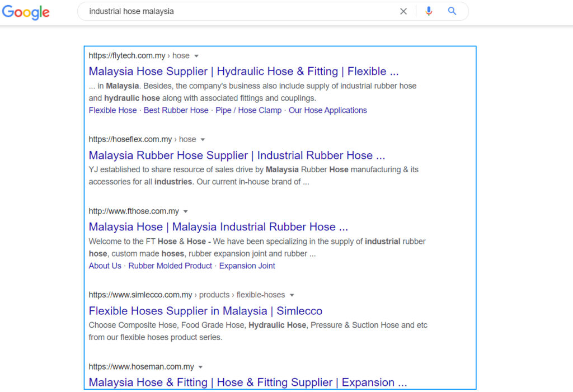Expand the options arrow beside hoseflex.com.my result

(203, 139)
